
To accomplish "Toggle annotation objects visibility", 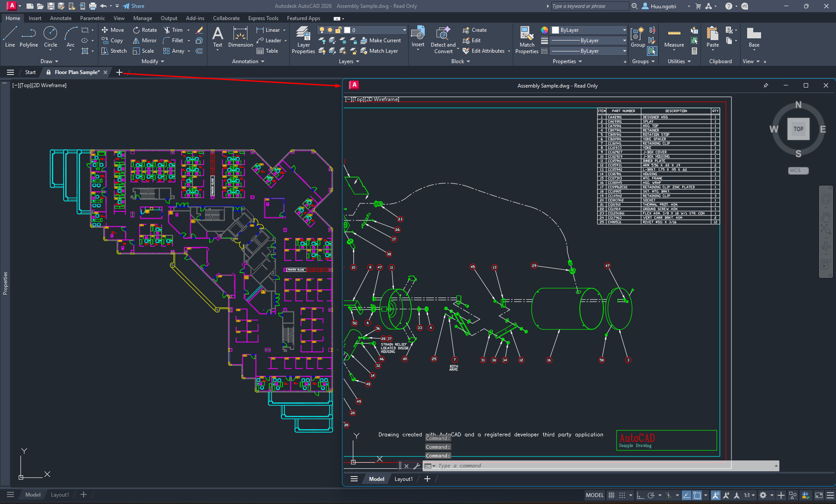I will pyautogui.click(x=716, y=495).
